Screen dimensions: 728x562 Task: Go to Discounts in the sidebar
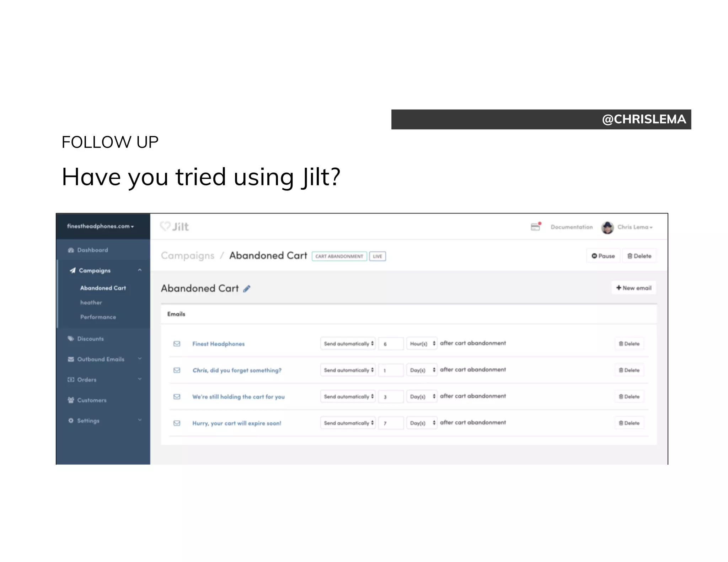[91, 339]
